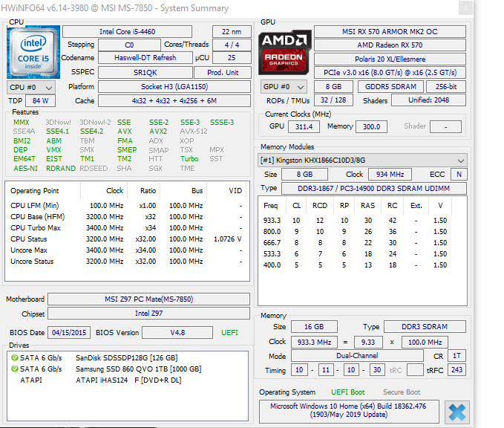Click the MSI RX 570 ARMOR MK2 OC field
The height and width of the screenshot is (428, 504).
pos(390,32)
